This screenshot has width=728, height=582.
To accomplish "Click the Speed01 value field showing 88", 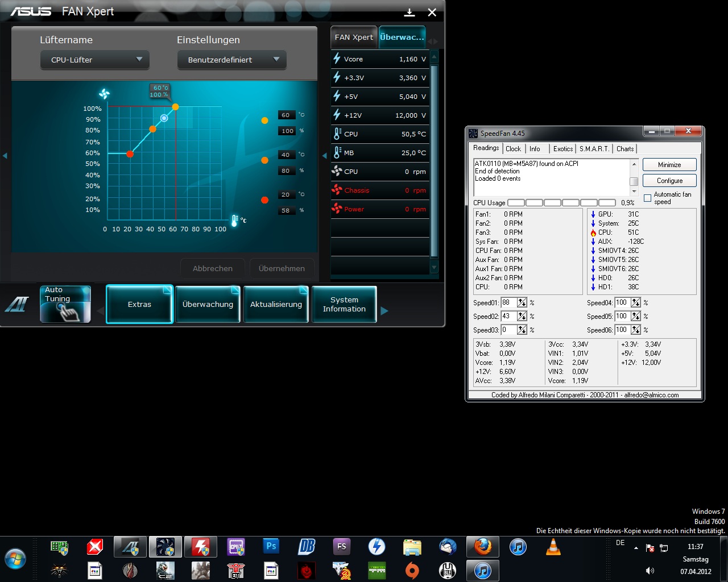I will coord(508,303).
